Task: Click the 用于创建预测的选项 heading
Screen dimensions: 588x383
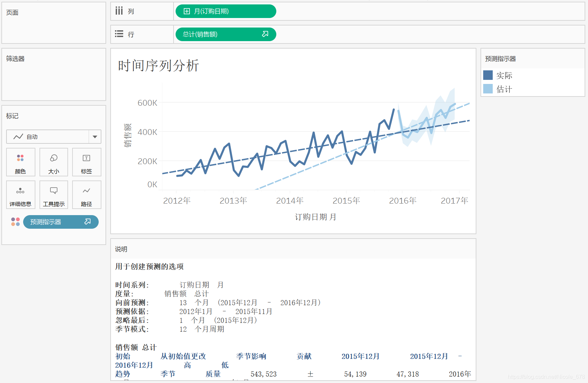Action: click(x=149, y=266)
